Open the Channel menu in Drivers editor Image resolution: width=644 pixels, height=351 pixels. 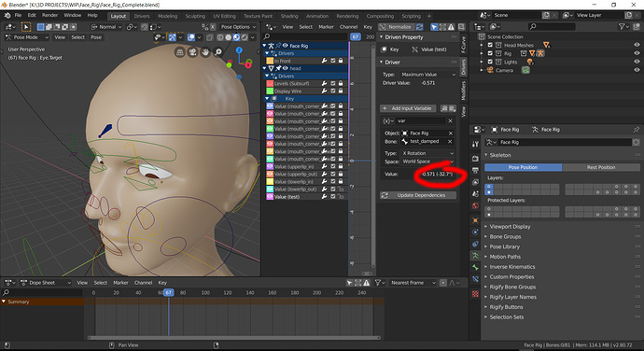pos(348,27)
